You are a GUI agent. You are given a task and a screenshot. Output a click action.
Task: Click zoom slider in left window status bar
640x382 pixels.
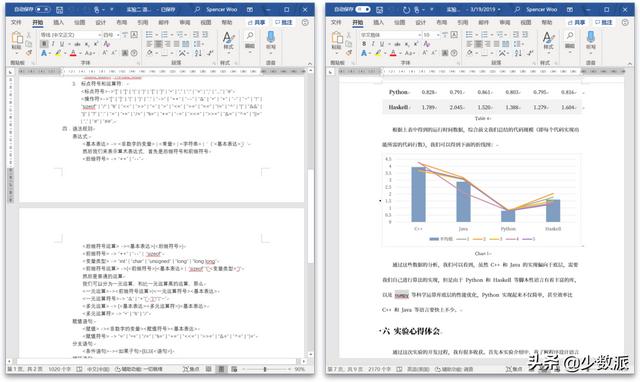tap(265, 369)
